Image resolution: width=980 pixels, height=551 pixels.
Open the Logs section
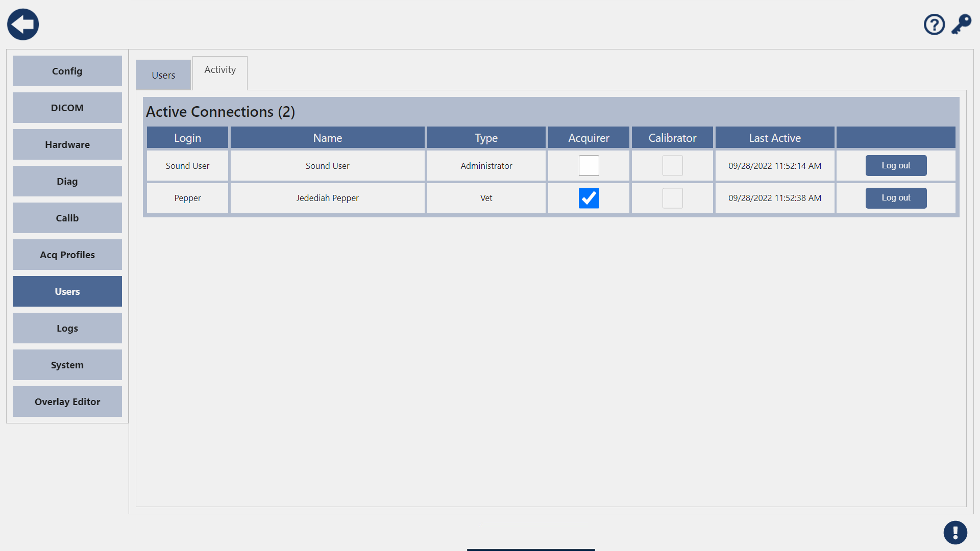pyautogui.click(x=67, y=328)
